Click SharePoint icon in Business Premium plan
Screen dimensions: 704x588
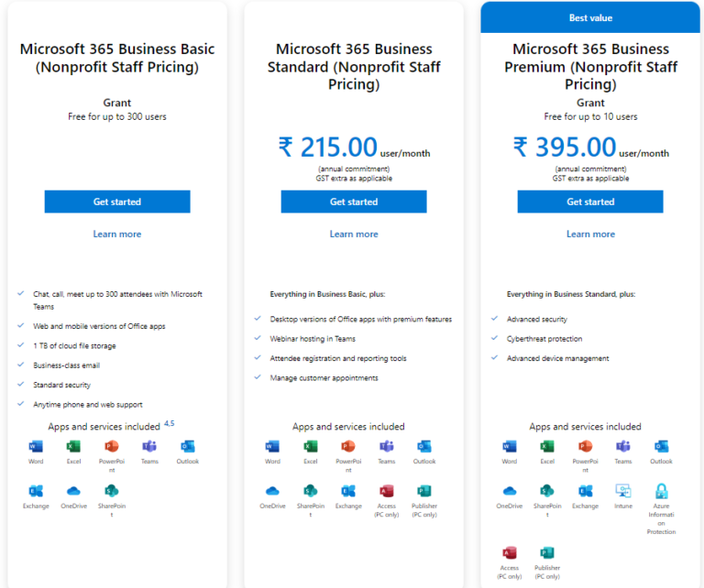[x=547, y=491]
